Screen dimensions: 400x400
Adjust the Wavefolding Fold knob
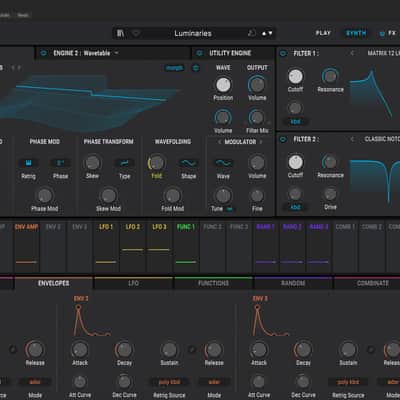click(156, 163)
